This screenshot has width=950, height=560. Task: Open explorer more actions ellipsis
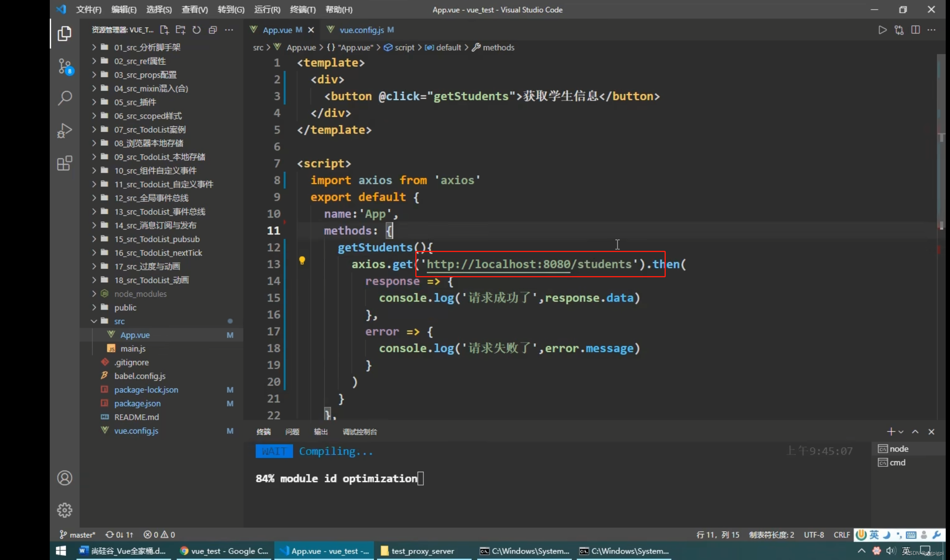click(229, 30)
